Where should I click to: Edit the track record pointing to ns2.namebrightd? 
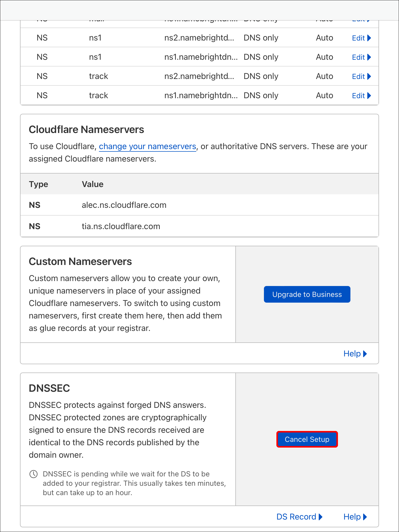361,76
